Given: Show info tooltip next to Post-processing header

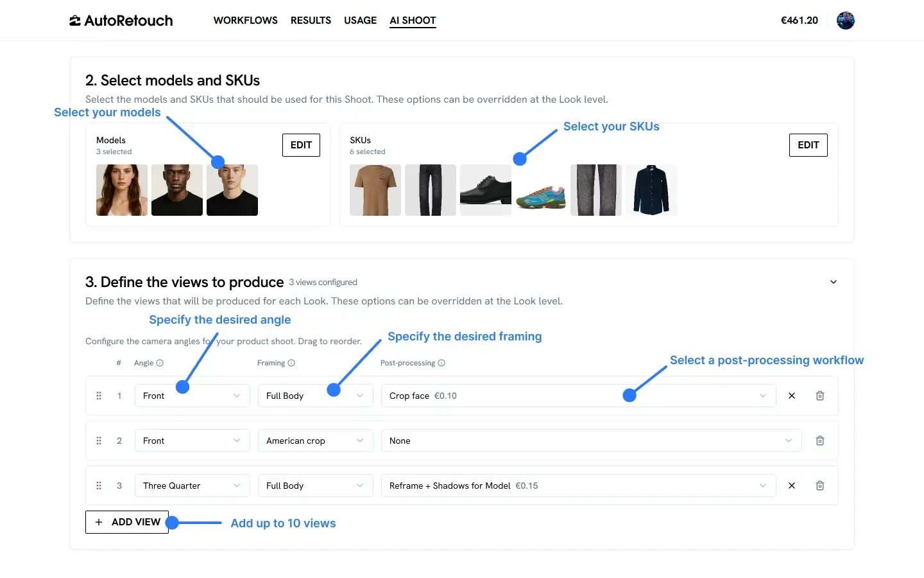Looking at the screenshot, I should [441, 363].
